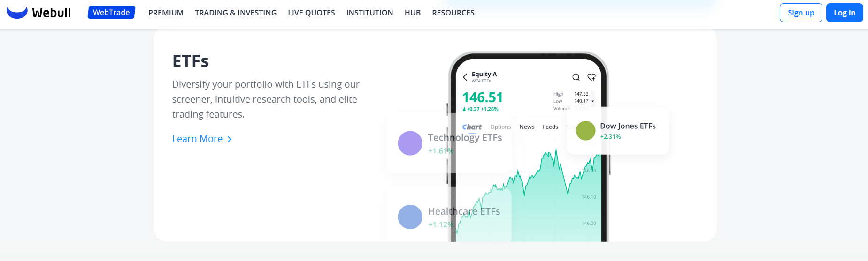The image size is (868, 261).
Task: Tap the add-to-watchlist heart icon
Action: (x=591, y=77)
